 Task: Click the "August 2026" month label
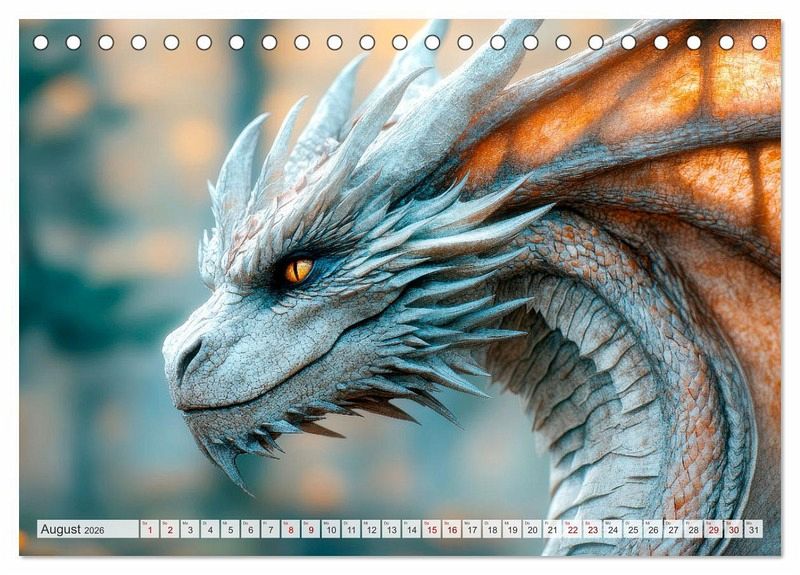(x=72, y=529)
